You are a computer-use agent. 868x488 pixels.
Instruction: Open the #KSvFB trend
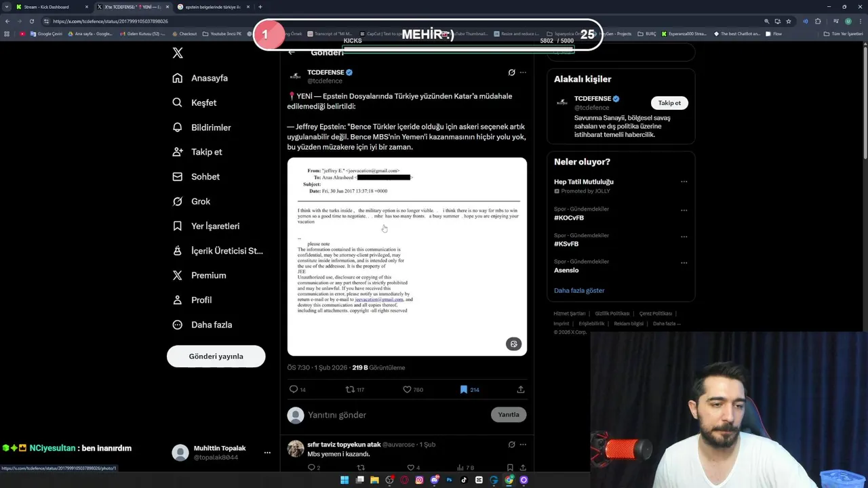click(566, 244)
